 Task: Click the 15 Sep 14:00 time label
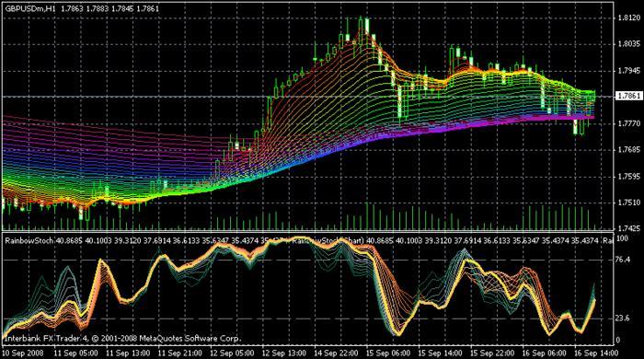pyautogui.click(x=440, y=353)
